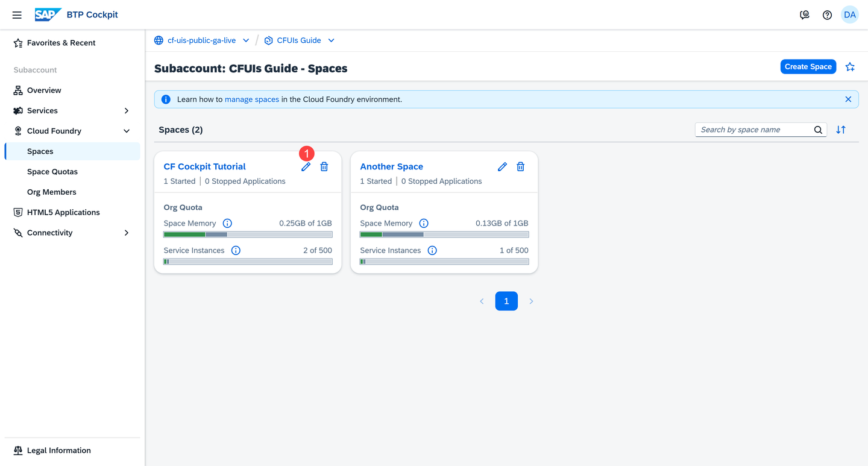Open the hamburger navigation menu

click(x=17, y=15)
